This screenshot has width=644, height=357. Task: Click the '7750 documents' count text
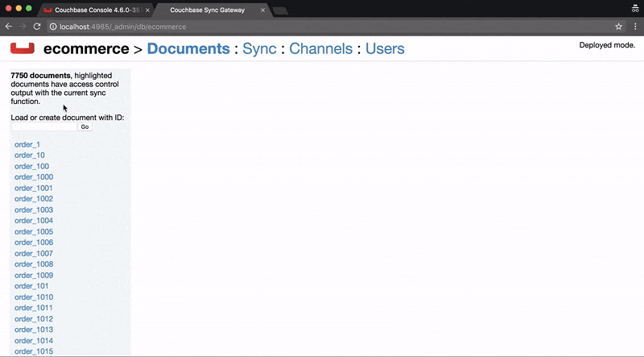tap(41, 75)
